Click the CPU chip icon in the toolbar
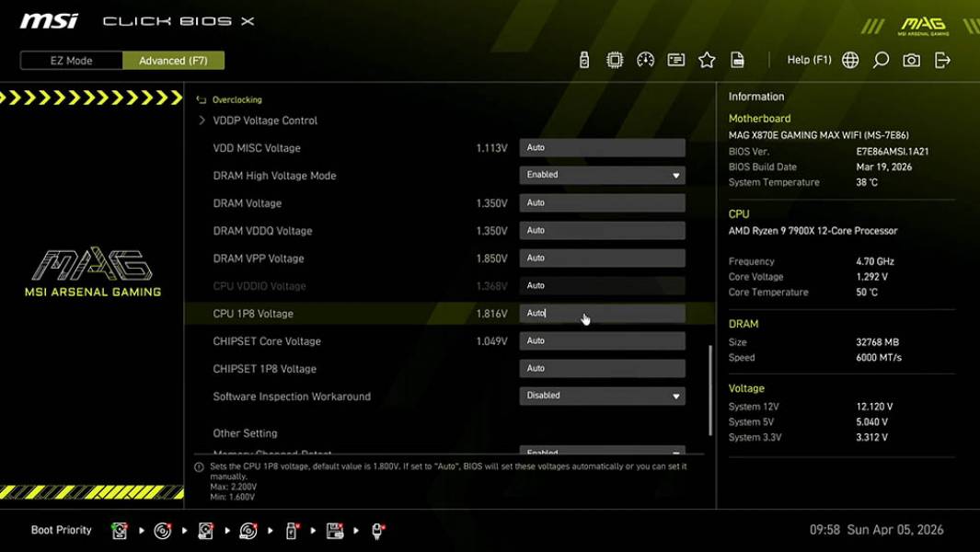Screen dimensions: 980x552 tap(615, 59)
